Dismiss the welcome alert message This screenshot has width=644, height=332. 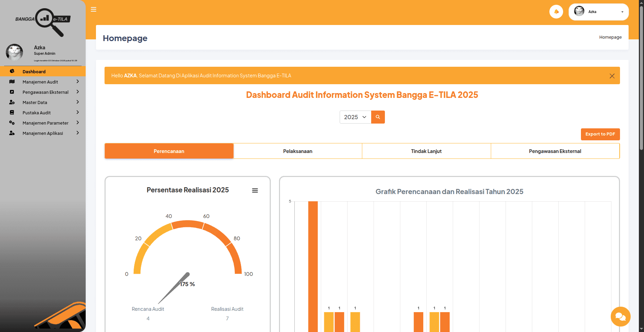(612, 76)
